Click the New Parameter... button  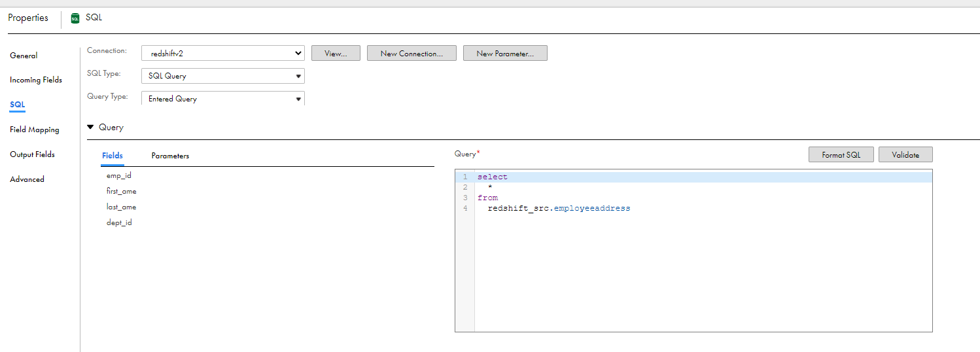(x=505, y=54)
